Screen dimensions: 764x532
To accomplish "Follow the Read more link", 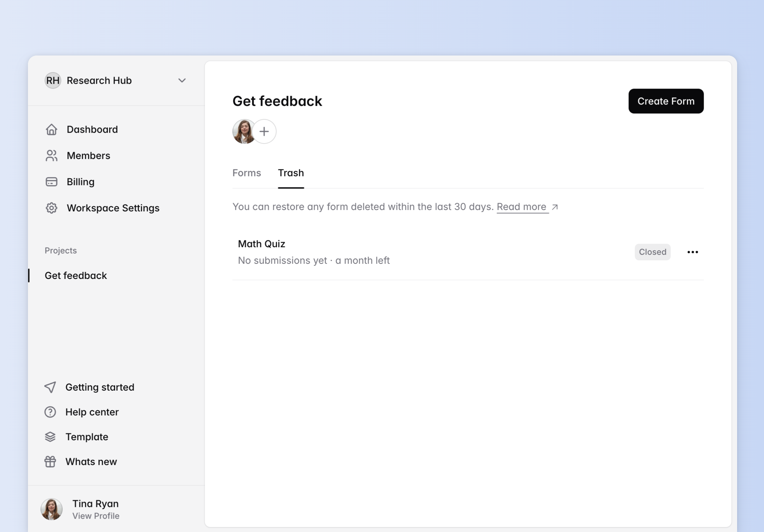I will tap(522, 207).
